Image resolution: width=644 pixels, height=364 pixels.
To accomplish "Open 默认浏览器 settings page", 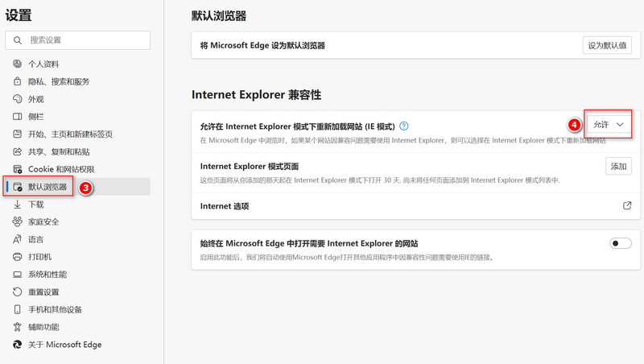I will coord(47,187).
